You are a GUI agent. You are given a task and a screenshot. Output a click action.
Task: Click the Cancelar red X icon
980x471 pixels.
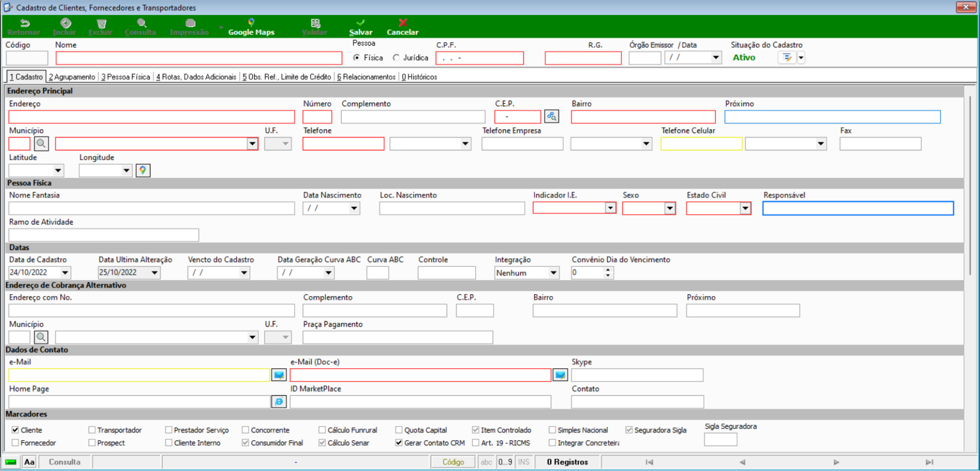click(403, 22)
